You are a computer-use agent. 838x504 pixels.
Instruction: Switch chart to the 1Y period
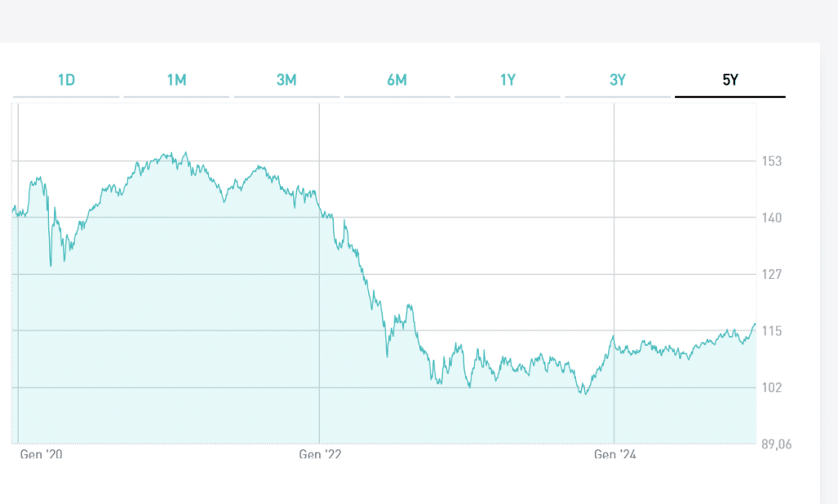(x=507, y=80)
